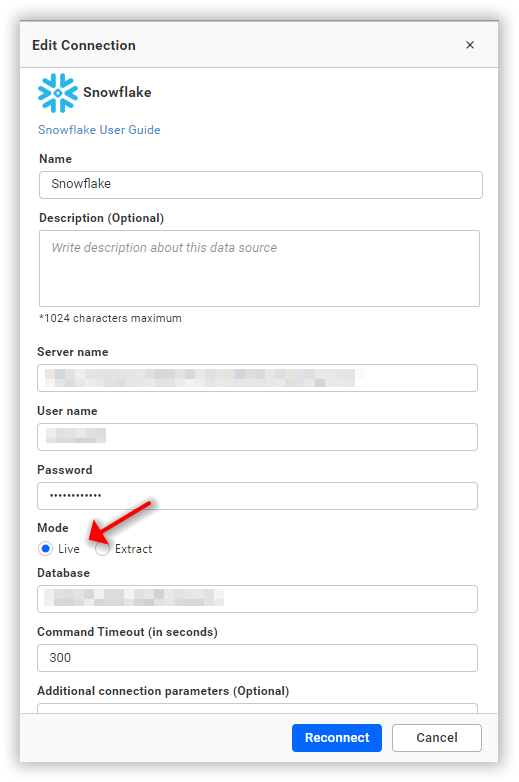Click the Snowflake heading text beside logo
Screen dimensions: 519x782
point(117,92)
